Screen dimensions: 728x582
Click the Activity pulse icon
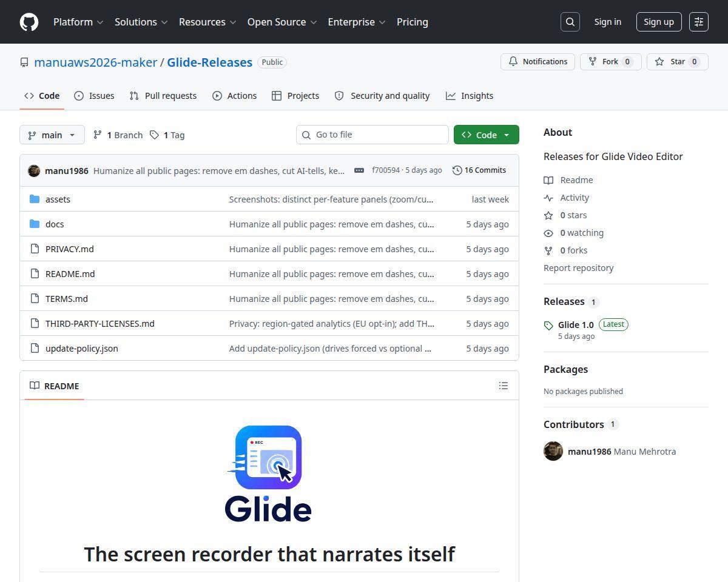(548, 198)
